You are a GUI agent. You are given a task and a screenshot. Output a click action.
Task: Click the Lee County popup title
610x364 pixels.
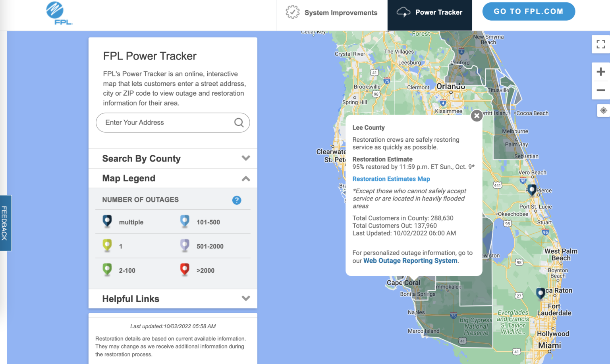point(369,128)
